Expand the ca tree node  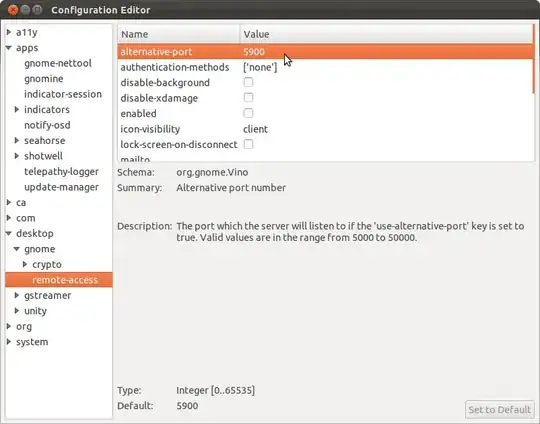pos(9,203)
